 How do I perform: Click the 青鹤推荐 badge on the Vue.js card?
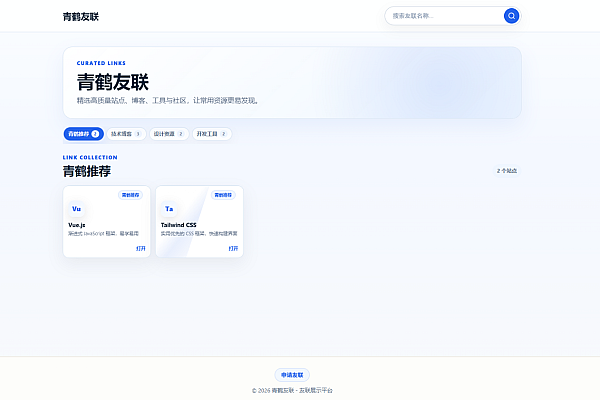coord(130,195)
